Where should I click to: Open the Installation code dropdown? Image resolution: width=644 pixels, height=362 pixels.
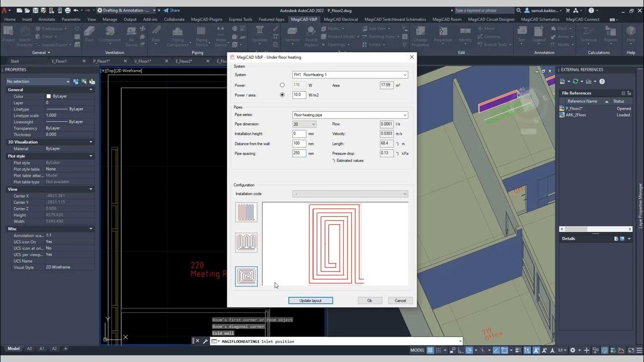[350, 194]
